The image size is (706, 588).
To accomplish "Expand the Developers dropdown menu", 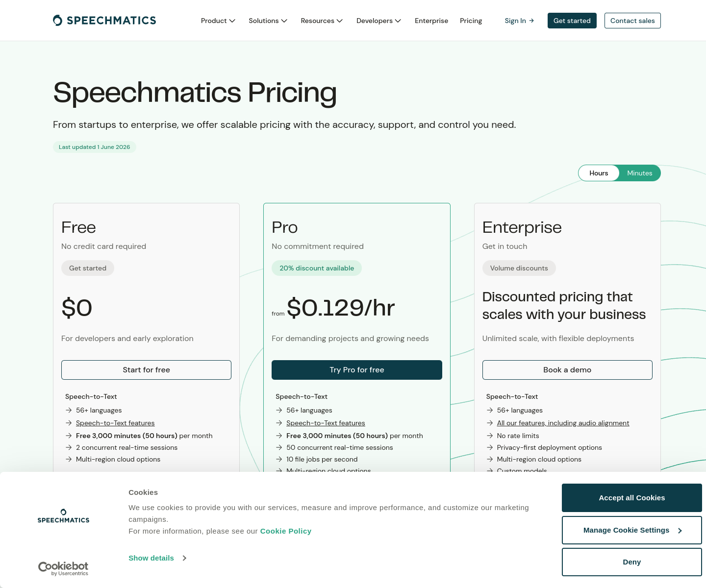I will [x=379, y=21].
